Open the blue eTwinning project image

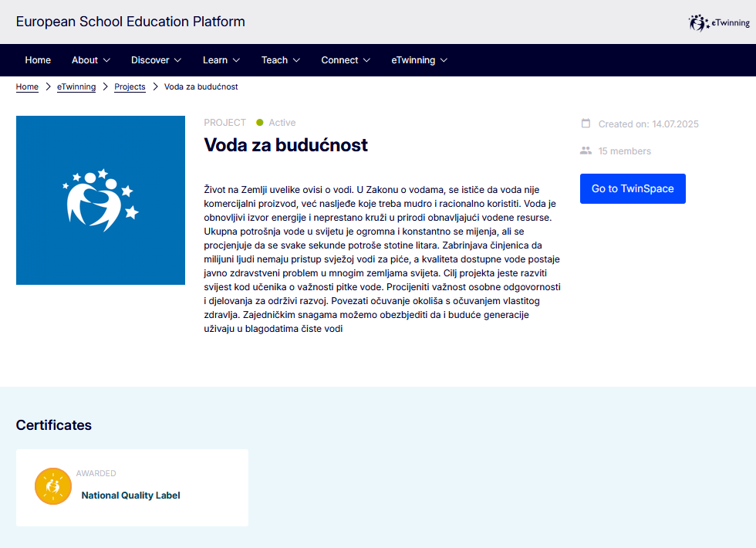101,200
